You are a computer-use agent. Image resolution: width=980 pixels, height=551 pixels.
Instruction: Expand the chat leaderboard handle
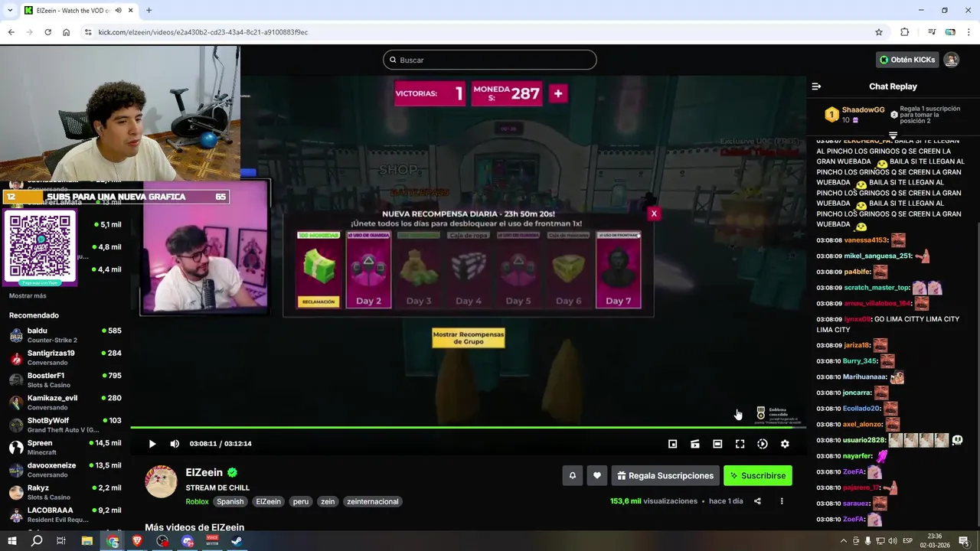[893, 135]
